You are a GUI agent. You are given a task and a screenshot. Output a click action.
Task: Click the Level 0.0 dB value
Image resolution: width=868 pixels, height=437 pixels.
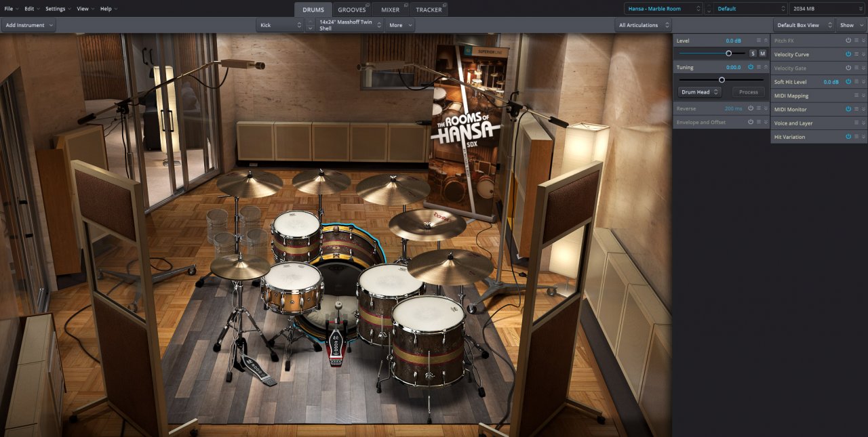coord(733,41)
